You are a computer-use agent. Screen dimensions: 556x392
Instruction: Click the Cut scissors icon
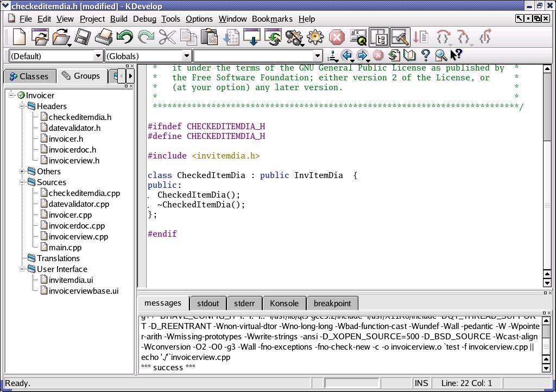pos(167,37)
